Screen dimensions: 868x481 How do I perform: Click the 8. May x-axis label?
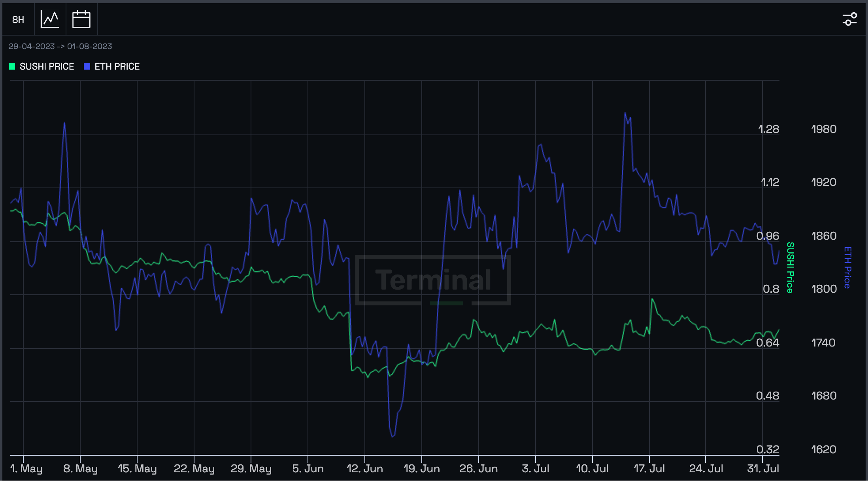pyautogui.click(x=80, y=469)
